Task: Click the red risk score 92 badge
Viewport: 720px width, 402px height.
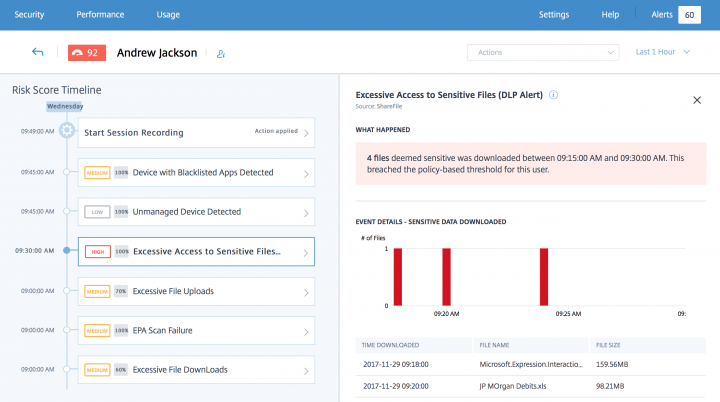Action: (x=86, y=52)
